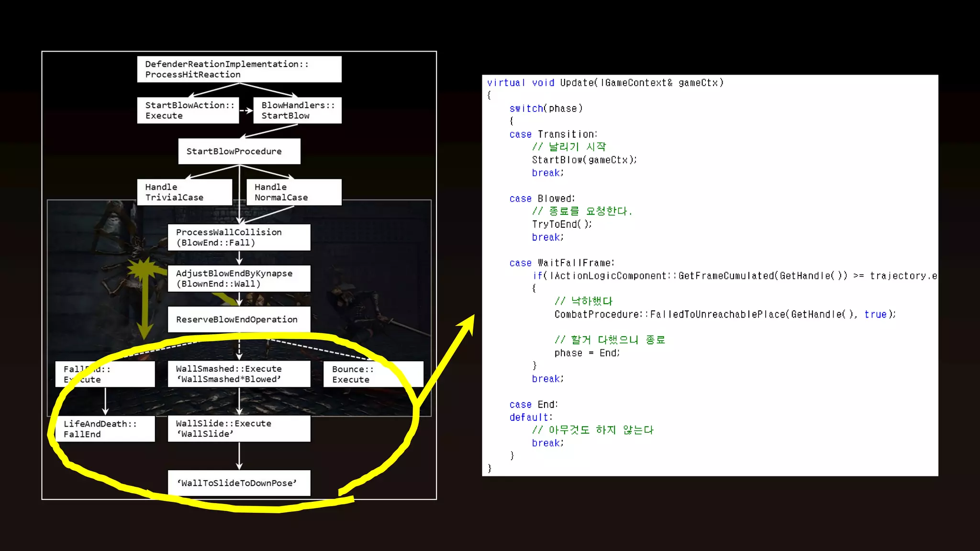Click the Handle TrivialCase box
Screen dimensions: 980x551
coord(185,192)
